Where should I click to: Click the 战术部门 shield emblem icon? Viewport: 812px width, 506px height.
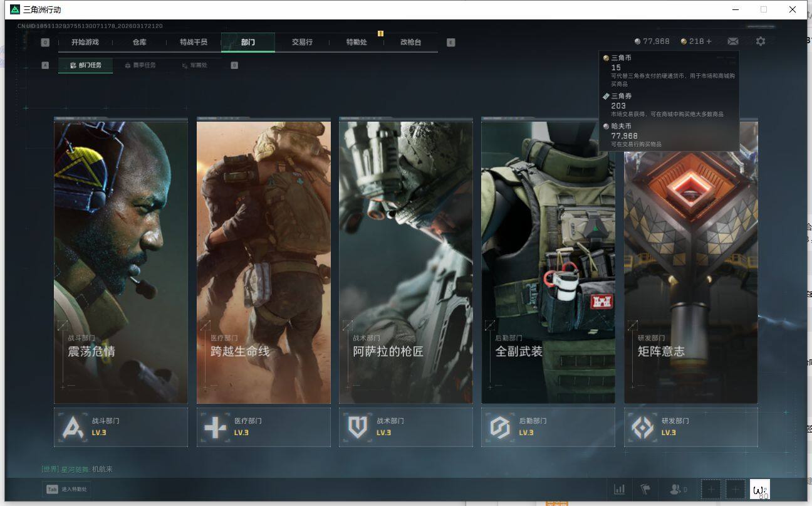pos(357,428)
